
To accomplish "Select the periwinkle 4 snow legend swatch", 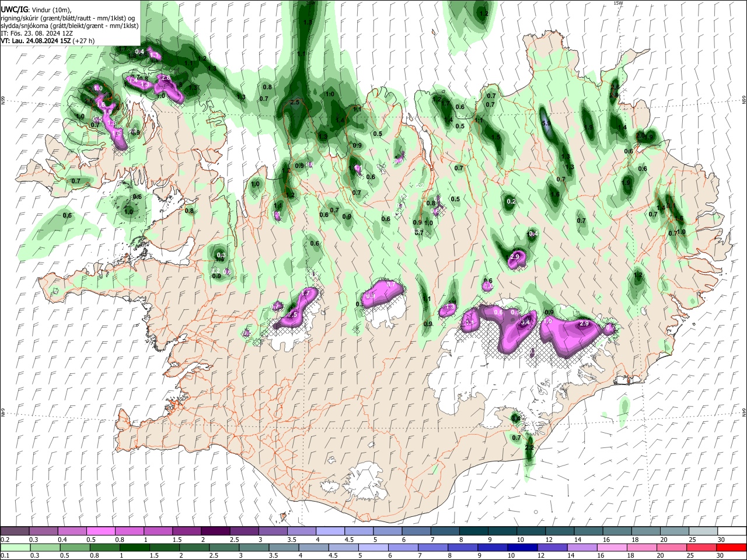I will (x=330, y=531).
